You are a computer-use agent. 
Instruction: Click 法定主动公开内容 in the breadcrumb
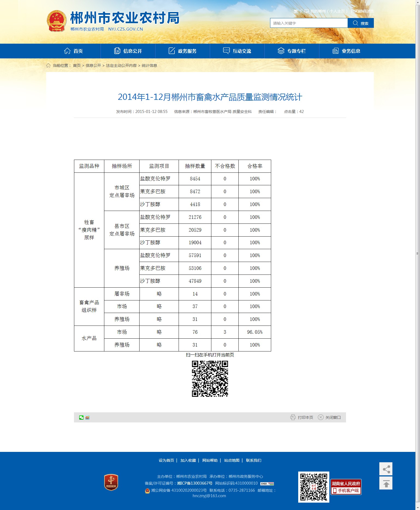click(121, 65)
